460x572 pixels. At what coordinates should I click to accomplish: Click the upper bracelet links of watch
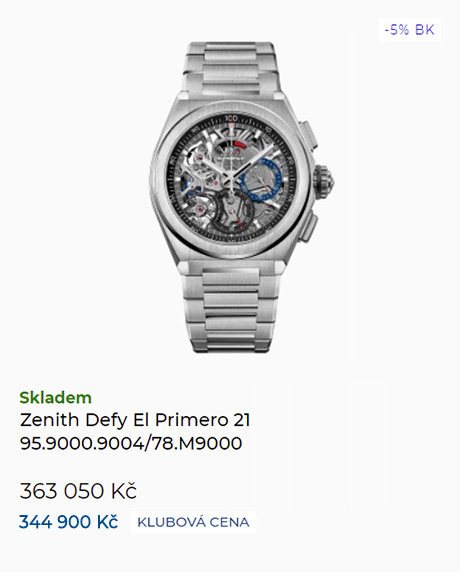231,69
